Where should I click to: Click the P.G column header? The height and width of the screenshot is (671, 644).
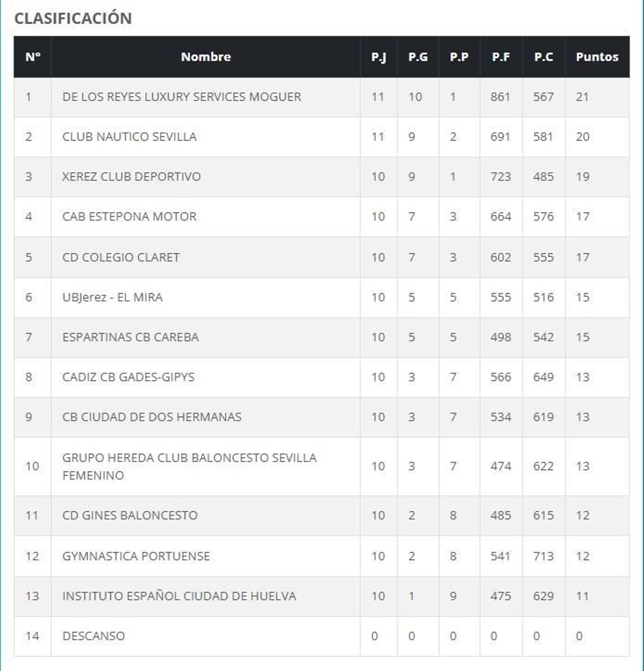(418, 57)
